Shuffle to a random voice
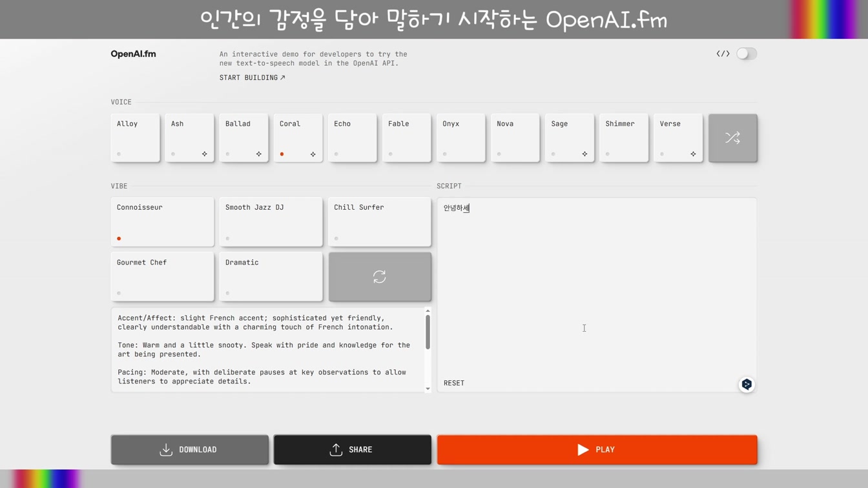 pyautogui.click(x=732, y=138)
